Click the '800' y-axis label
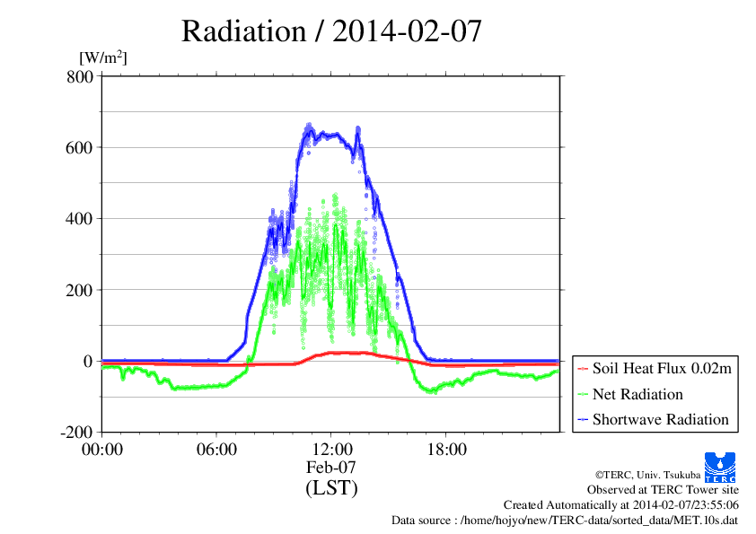Viewport: 756px width, 534px height. [x=80, y=76]
